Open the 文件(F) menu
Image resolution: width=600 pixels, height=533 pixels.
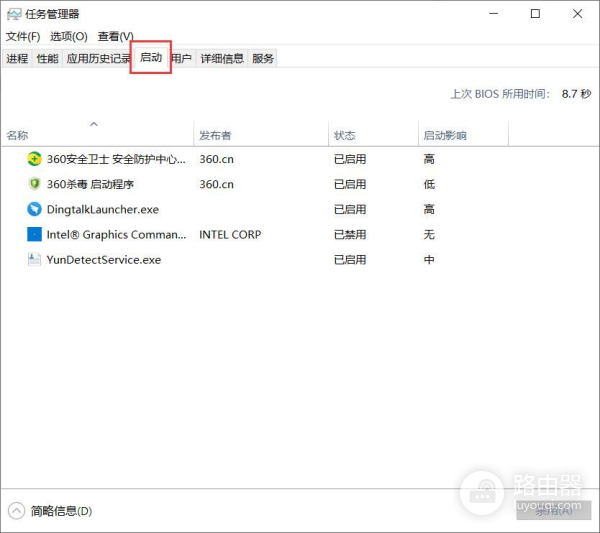coord(23,36)
